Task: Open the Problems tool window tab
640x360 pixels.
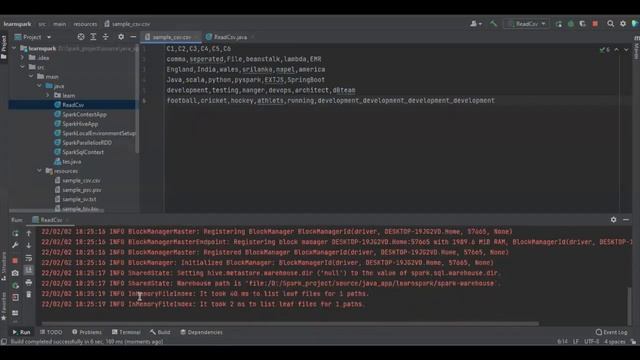Action: pyautogui.click(x=87, y=332)
